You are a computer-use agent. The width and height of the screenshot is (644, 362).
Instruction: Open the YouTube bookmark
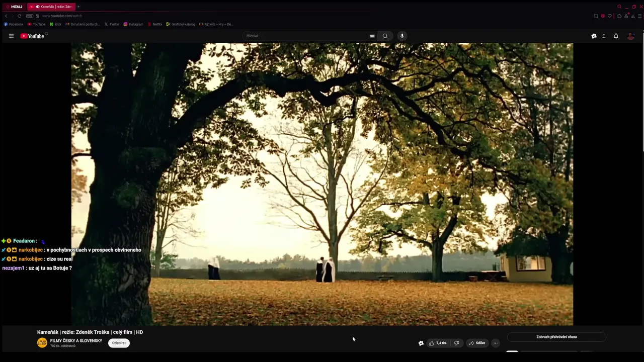[37, 24]
